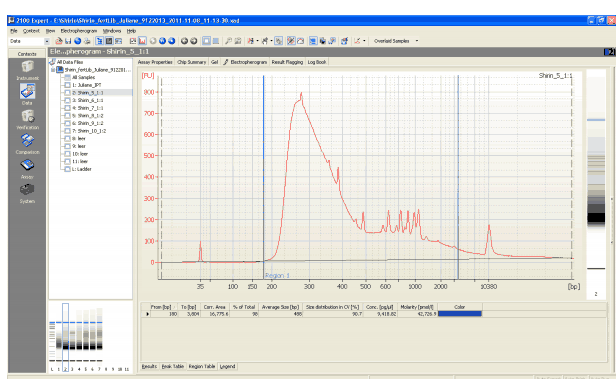
Task: Switch to the Peak Table tab
Action: point(172,366)
